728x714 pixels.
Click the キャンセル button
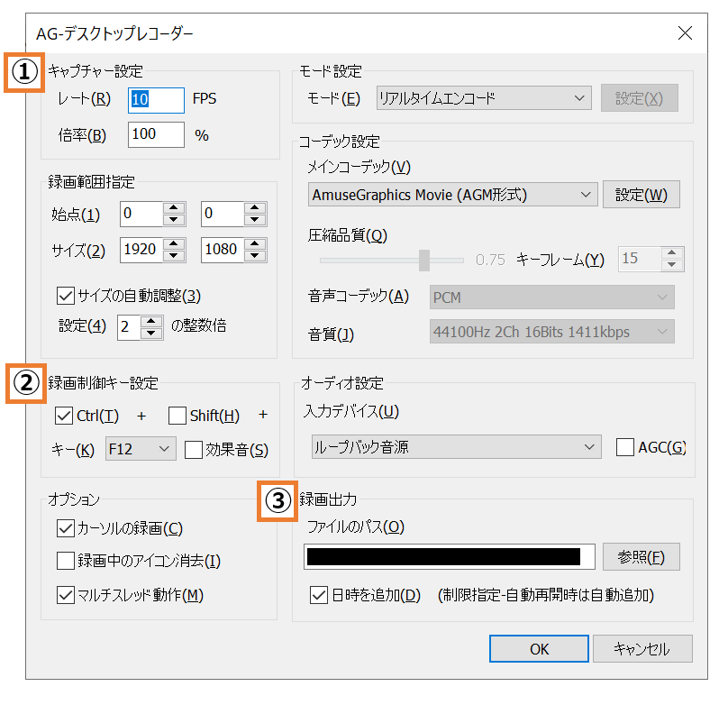click(x=642, y=648)
